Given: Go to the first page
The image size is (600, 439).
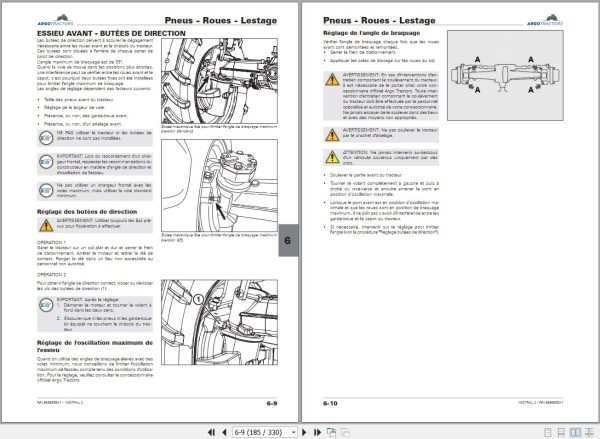Looking at the screenshot, I should point(211,432).
